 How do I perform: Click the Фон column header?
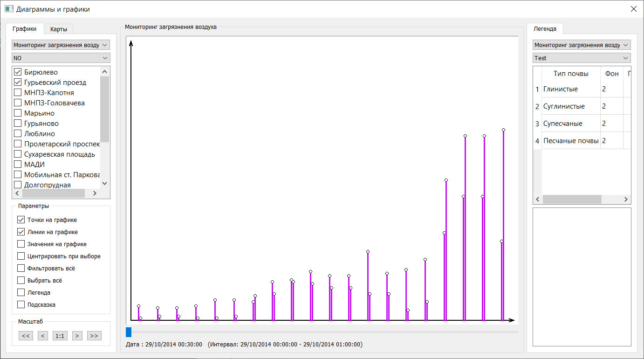pos(612,74)
